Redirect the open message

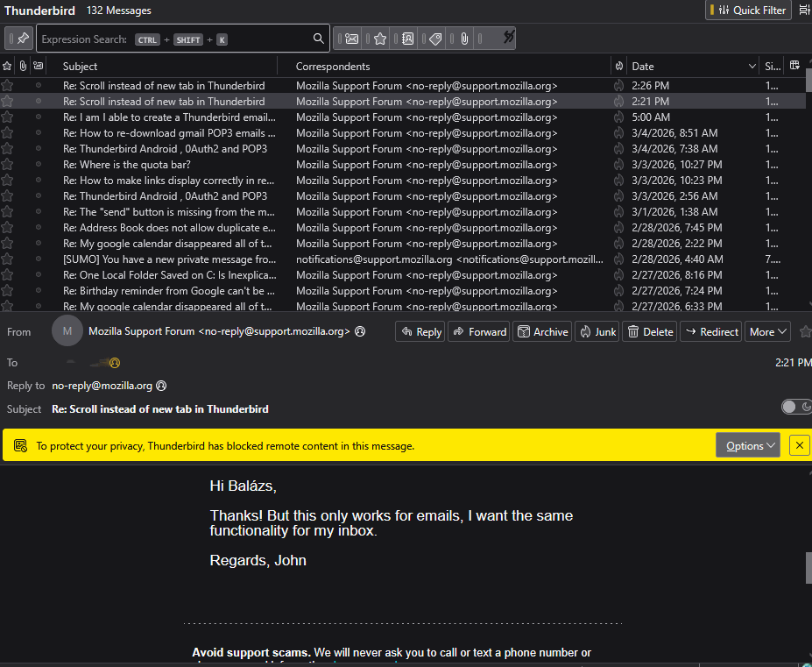point(711,331)
